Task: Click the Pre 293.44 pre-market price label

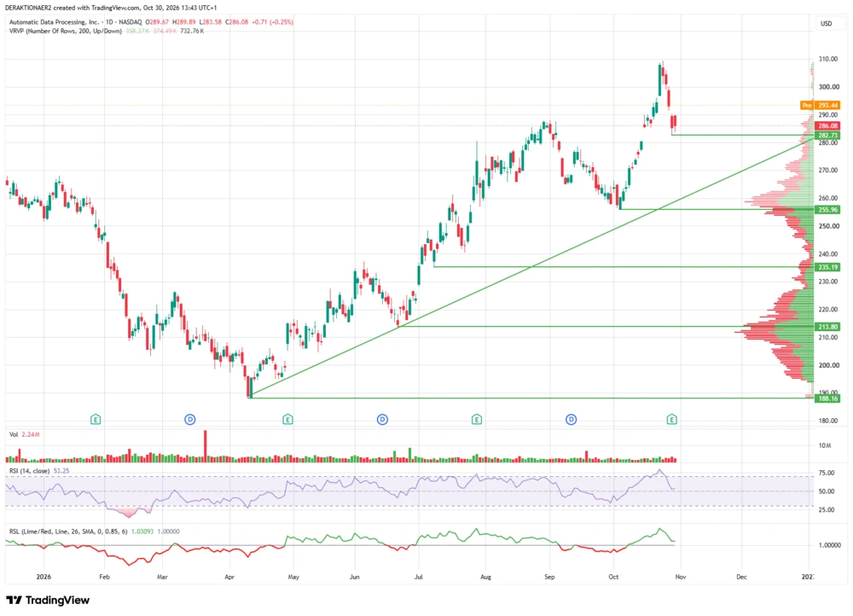Action: pyautogui.click(x=821, y=105)
